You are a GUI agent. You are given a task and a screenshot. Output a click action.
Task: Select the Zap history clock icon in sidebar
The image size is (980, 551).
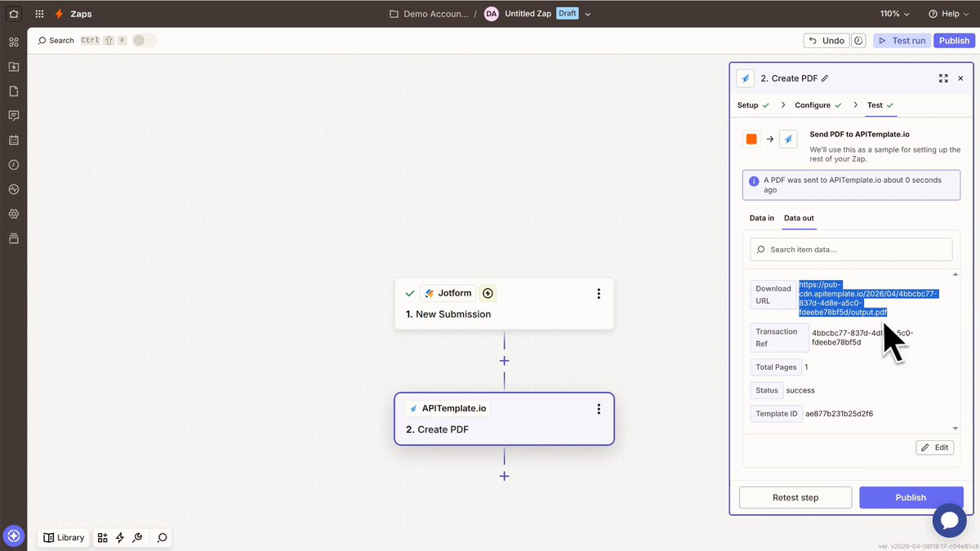[x=13, y=164]
